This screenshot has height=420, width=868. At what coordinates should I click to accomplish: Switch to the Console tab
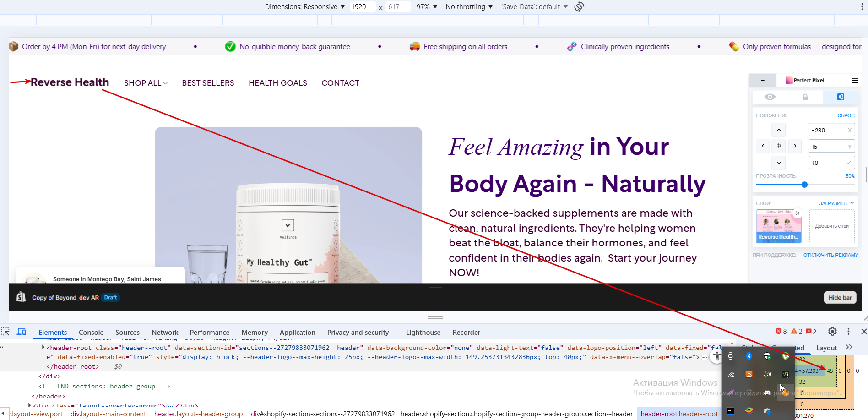pyautogui.click(x=91, y=333)
